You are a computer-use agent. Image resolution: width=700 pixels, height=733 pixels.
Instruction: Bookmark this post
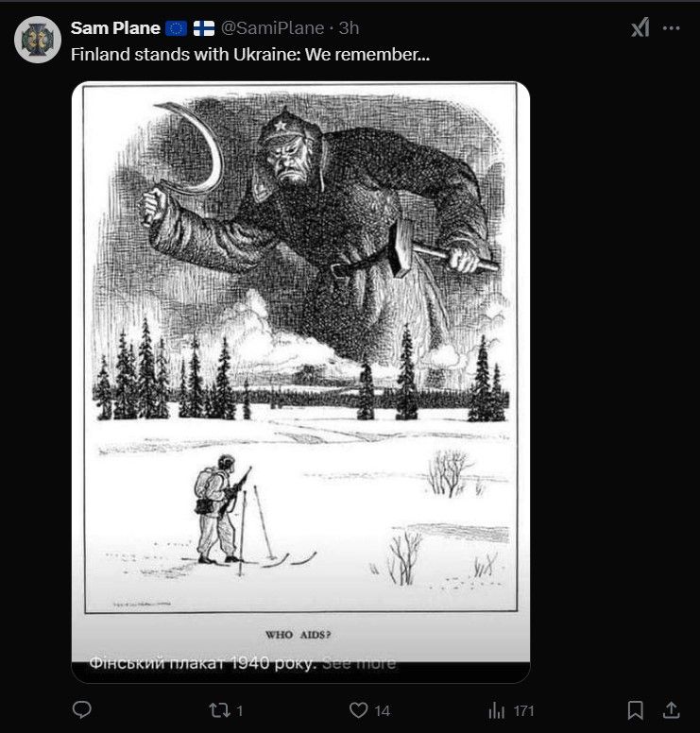tap(636, 709)
